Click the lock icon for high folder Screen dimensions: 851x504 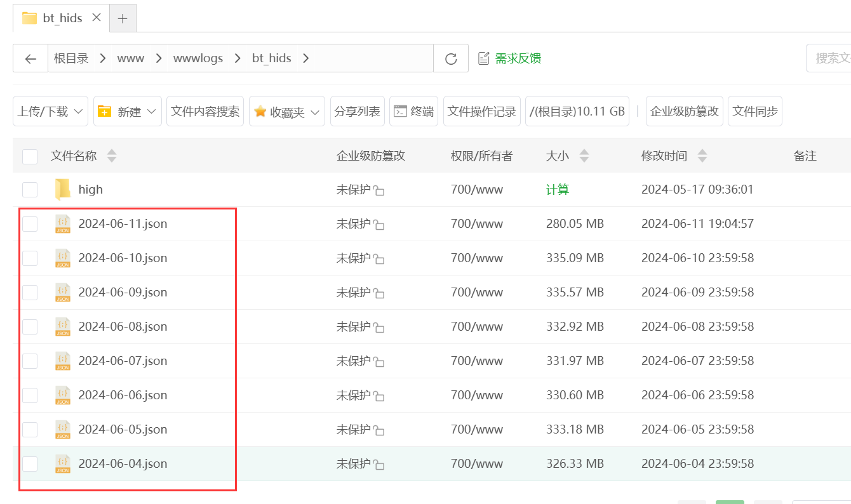pyautogui.click(x=379, y=190)
